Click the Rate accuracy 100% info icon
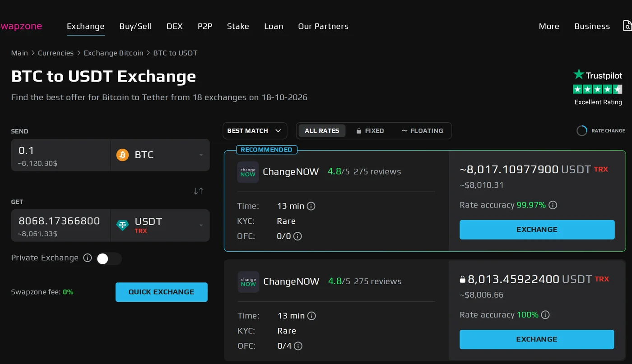 tap(545, 315)
